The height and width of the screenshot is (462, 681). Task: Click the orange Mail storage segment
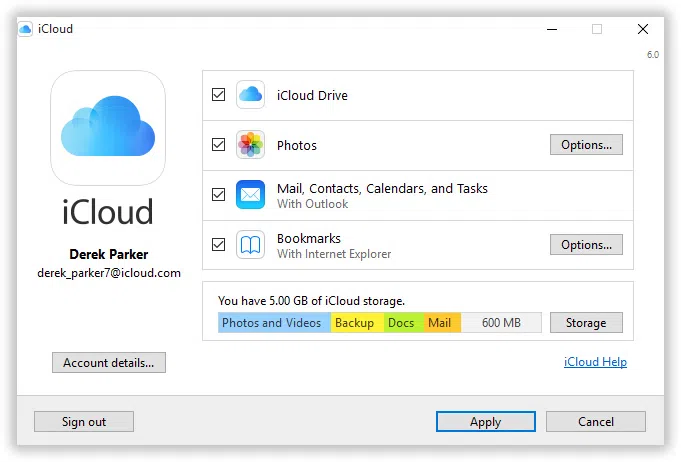coord(442,323)
